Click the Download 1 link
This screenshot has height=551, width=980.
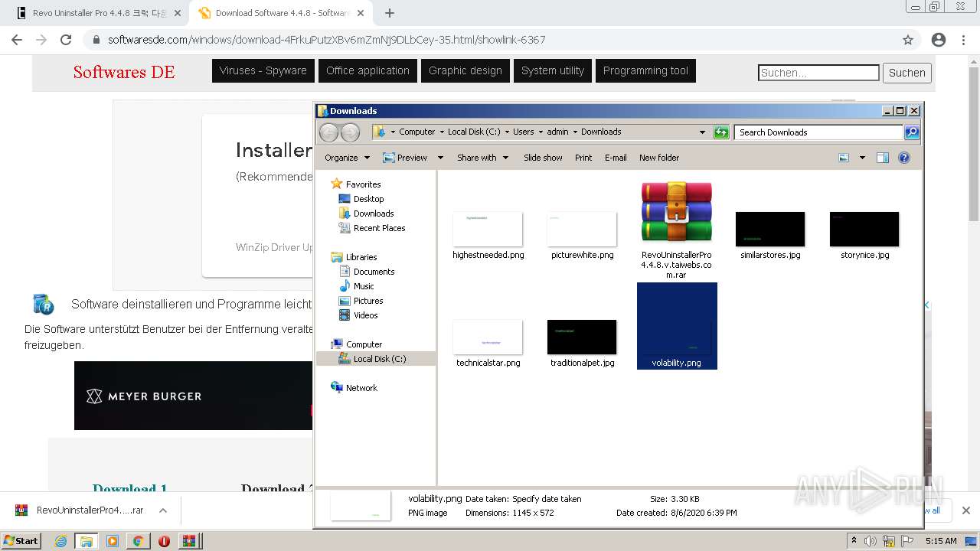[130, 488]
